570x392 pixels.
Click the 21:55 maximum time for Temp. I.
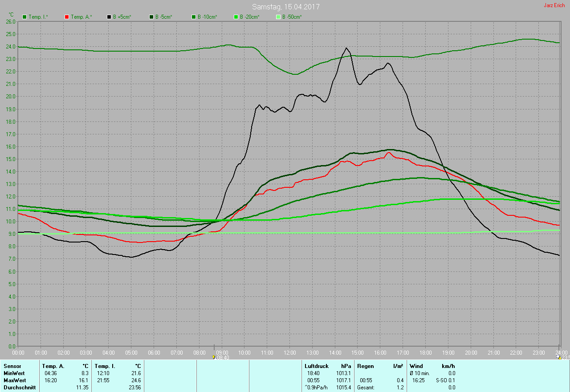point(103,380)
